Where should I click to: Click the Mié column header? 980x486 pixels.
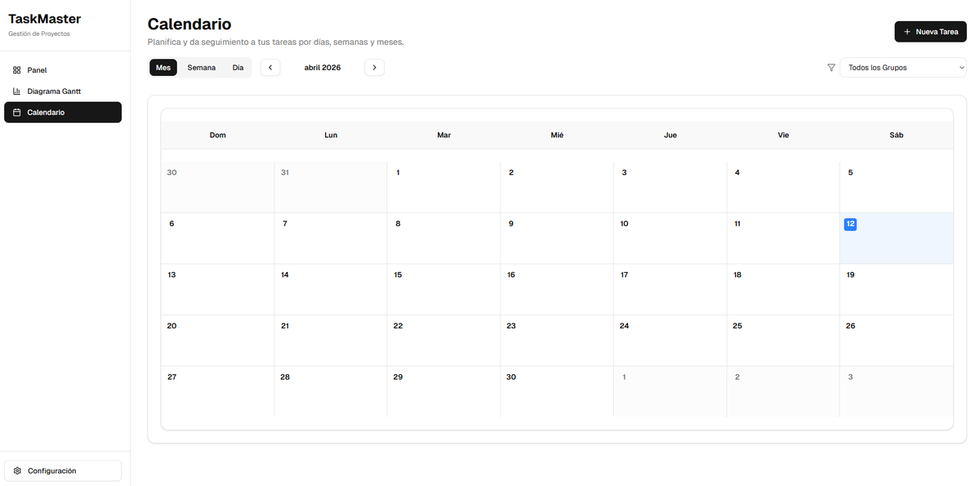[557, 135]
